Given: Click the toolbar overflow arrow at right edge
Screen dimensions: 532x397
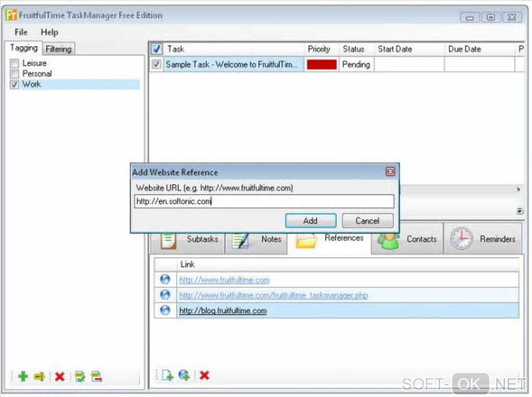Looking at the screenshot, I should pyautogui.click(x=519, y=211).
